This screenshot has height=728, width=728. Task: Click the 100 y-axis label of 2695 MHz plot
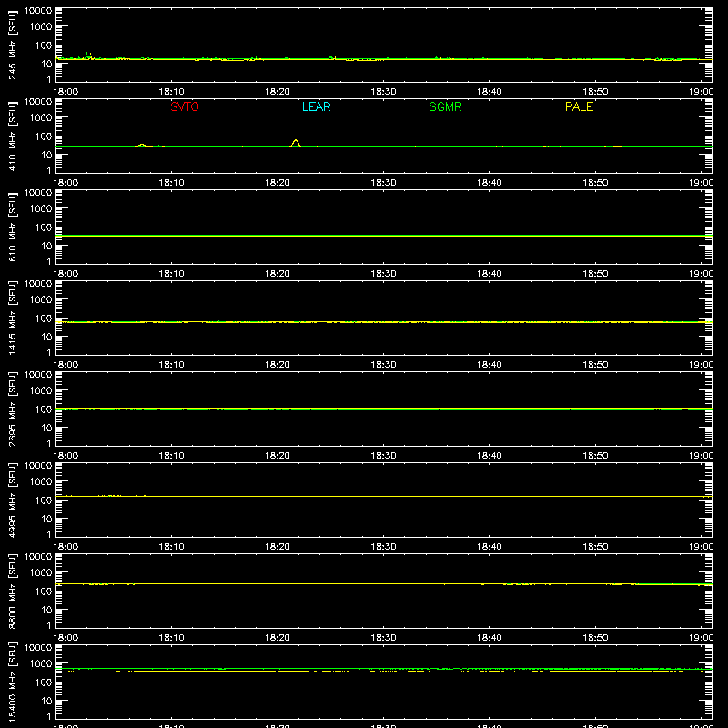click(44, 409)
